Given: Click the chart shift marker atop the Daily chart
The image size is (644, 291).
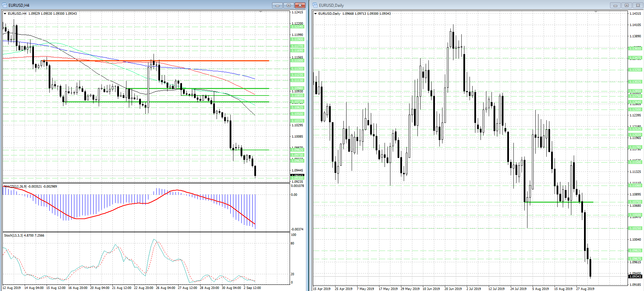Looking at the screenshot, I should pos(596,12).
